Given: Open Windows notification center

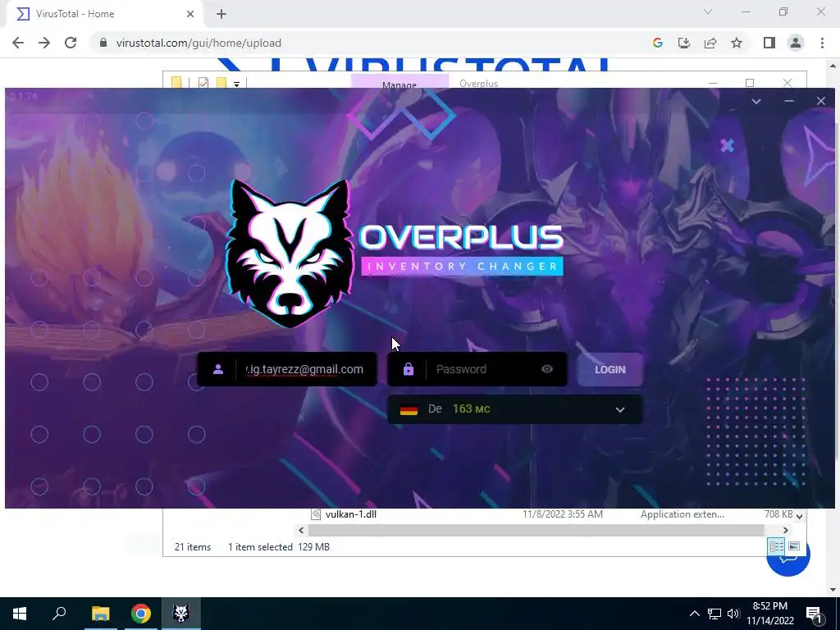Looking at the screenshot, I should [x=814, y=614].
